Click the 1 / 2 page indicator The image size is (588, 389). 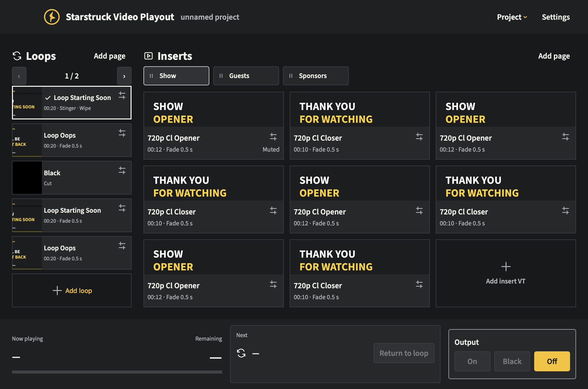tap(72, 76)
